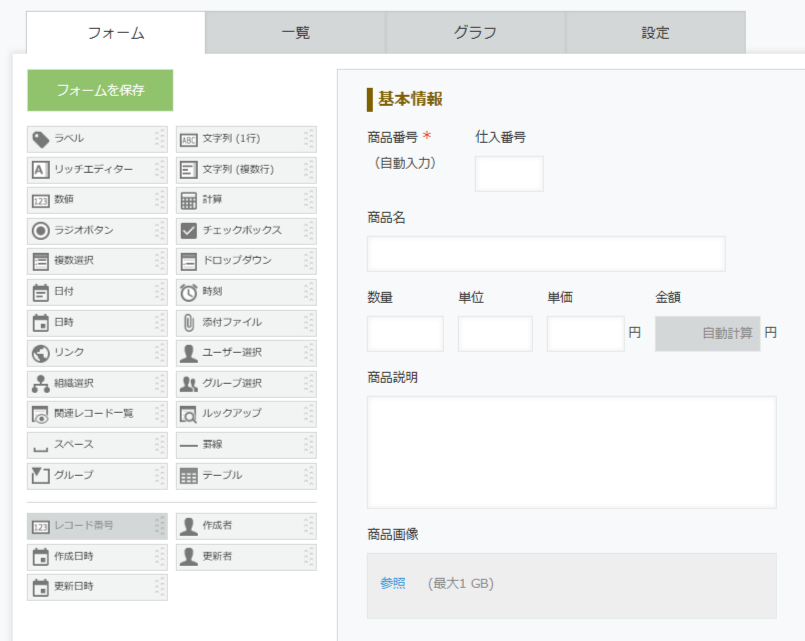This screenshot has height=641, width=805.
Task: Select the 日時 field icon
Action: [x=41, y=323]
